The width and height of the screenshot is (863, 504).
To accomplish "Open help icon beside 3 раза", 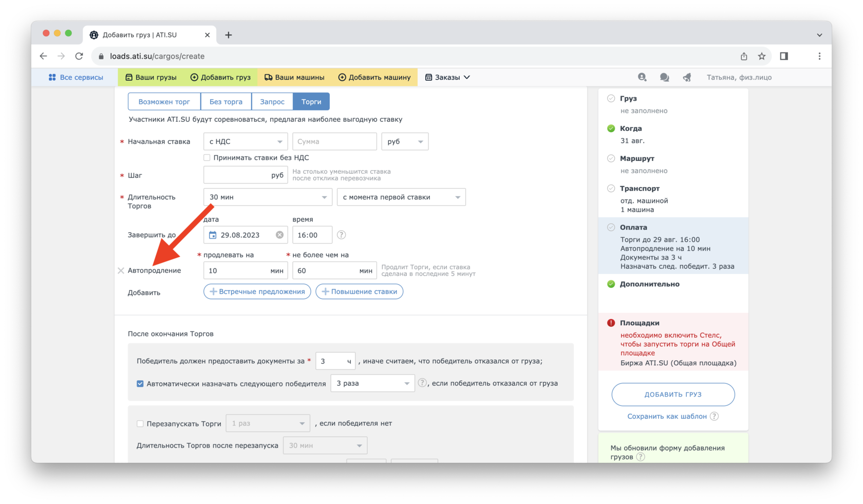I will [x=422, y=383].
